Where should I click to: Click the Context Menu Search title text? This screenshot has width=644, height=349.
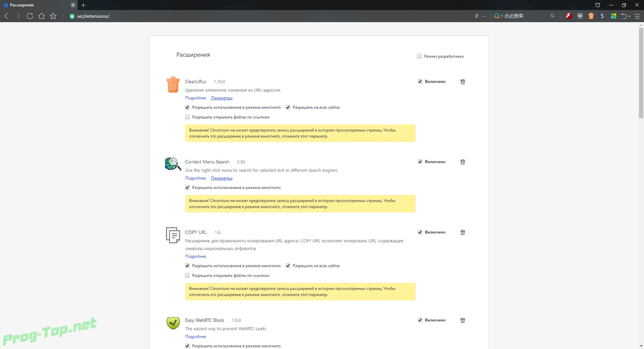coord(207,162)
